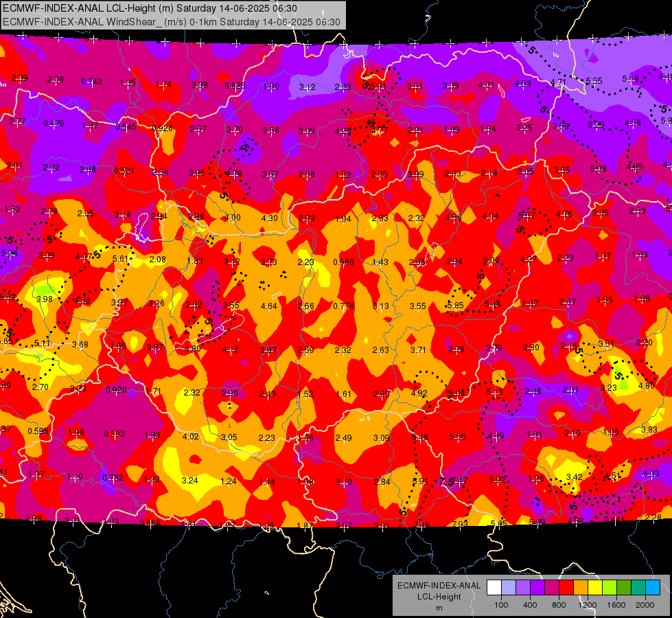672x618 pixels.
Task: Click the wind shear value 0.595
Action: (x=38, y=431)
